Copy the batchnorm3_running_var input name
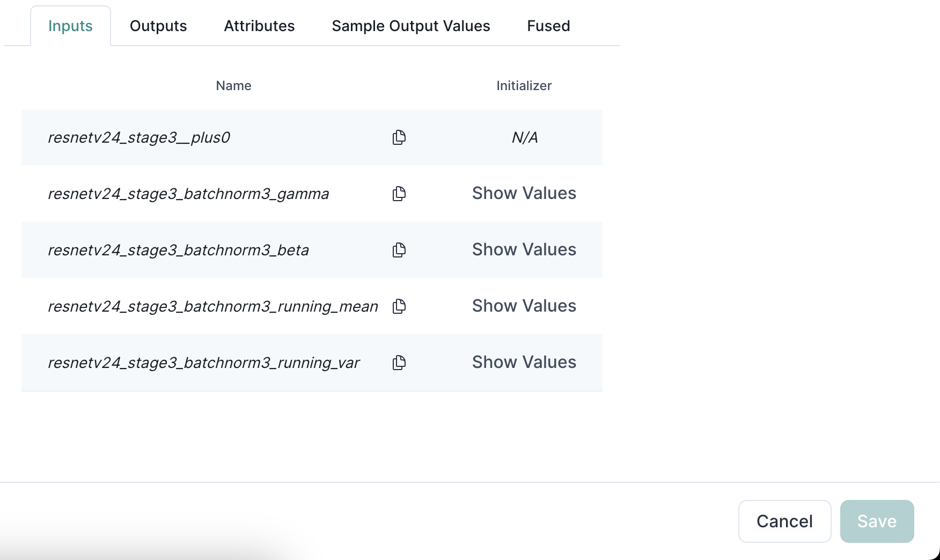Image resolution: width=940 pixels, height=560 pixels. (x=399, y=363)
